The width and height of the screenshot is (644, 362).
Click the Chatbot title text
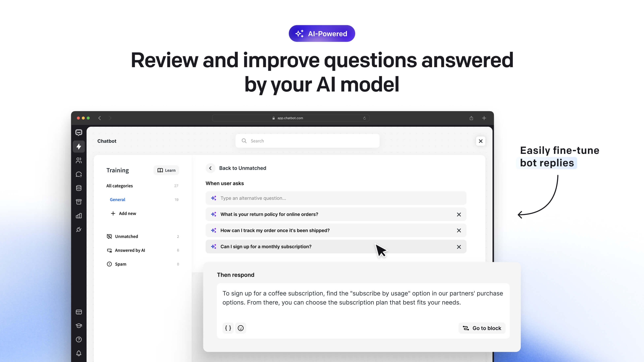point(107,141)
